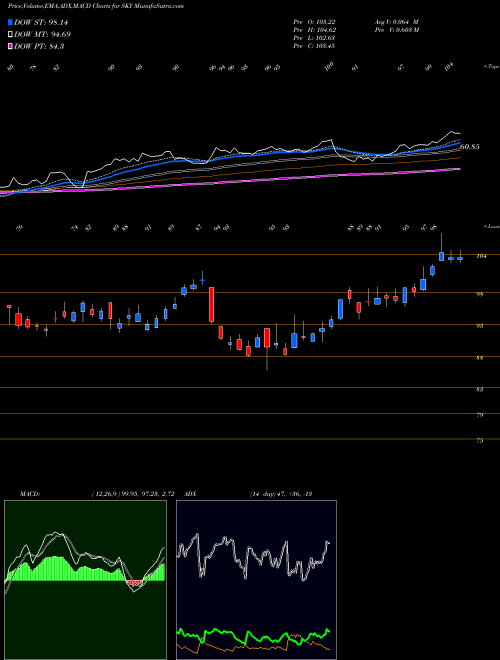Click the 98 price axis label
This screenshot has height=660, width=500.
[479, 294]
